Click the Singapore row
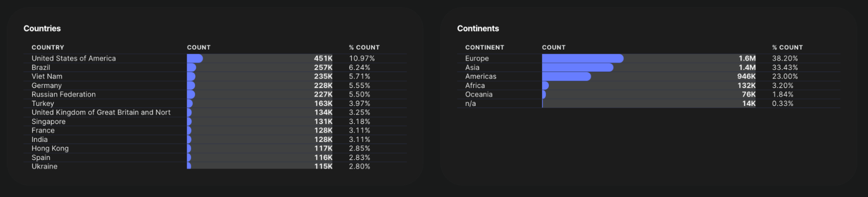868x197 pixels. (x=215, y=121)
